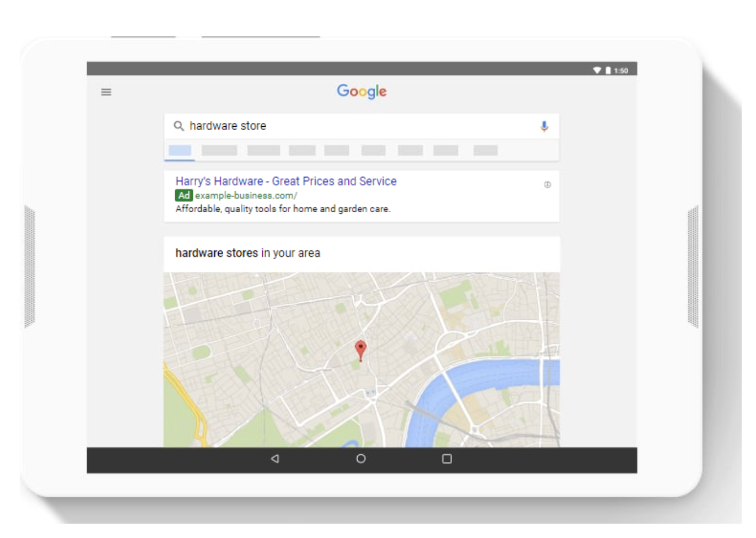
Task: Select the red map pin marker
Action: 360,348
